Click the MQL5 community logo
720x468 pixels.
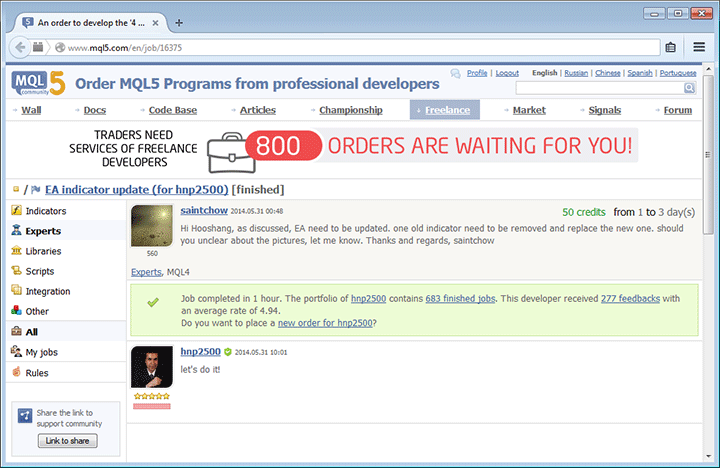tap(39, 83)
